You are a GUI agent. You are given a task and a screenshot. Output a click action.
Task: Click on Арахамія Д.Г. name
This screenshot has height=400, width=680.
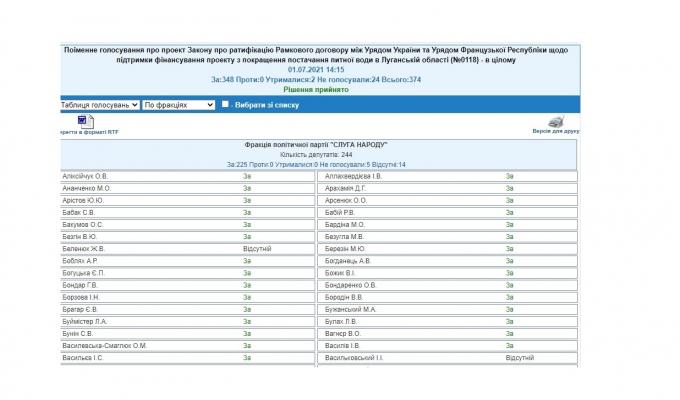(347, 188)
